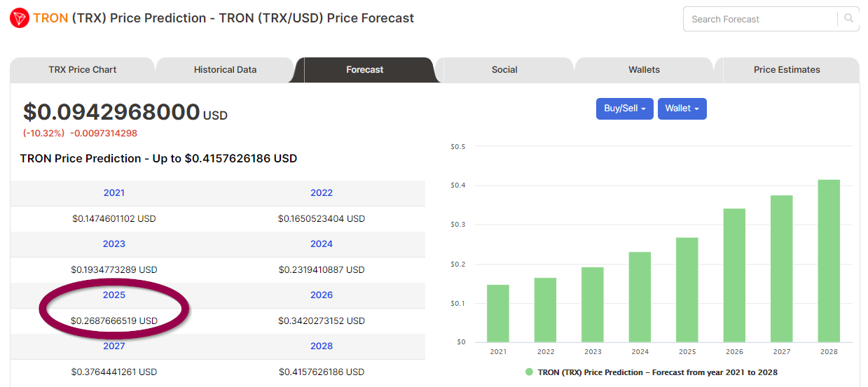
Task: Open the Price Estimates tab
Action: pos(787,70)
